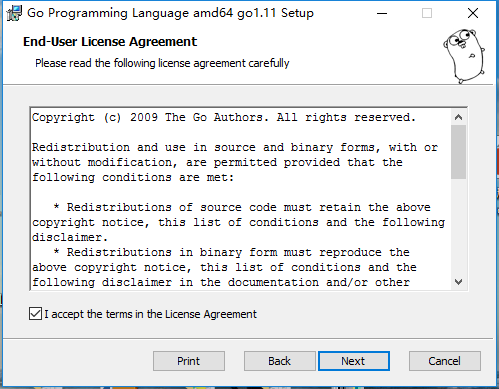The height and width of the screenshot is (389, 499).
Task: Click the greyed-out maximize button
Action: tap(427, 13)
